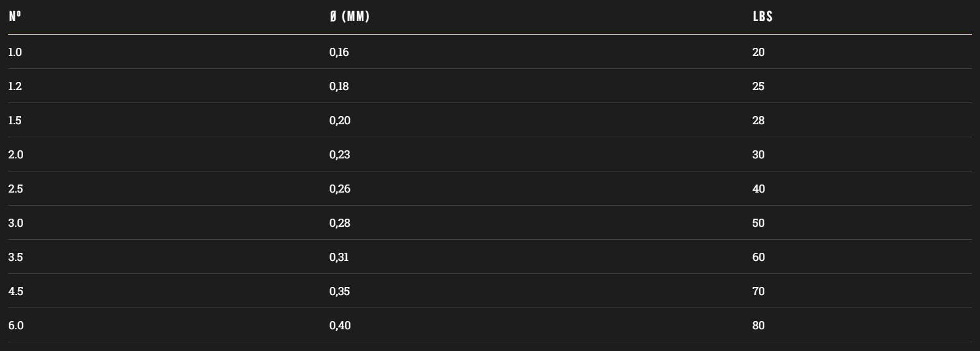
Task: Click the 80 lbs value
Action: click(758, 326)
